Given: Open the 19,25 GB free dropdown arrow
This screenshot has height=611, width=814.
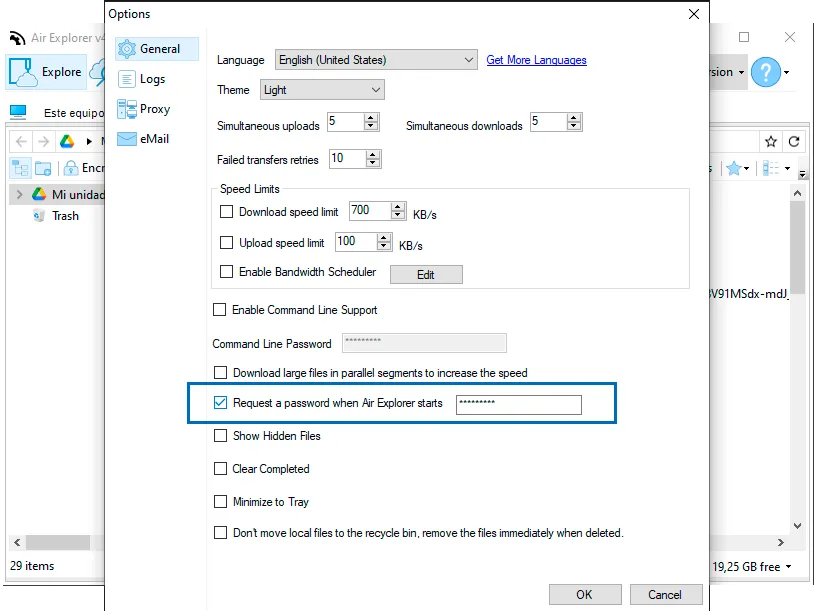Looking at the screenshot, I should click(789, 566).
